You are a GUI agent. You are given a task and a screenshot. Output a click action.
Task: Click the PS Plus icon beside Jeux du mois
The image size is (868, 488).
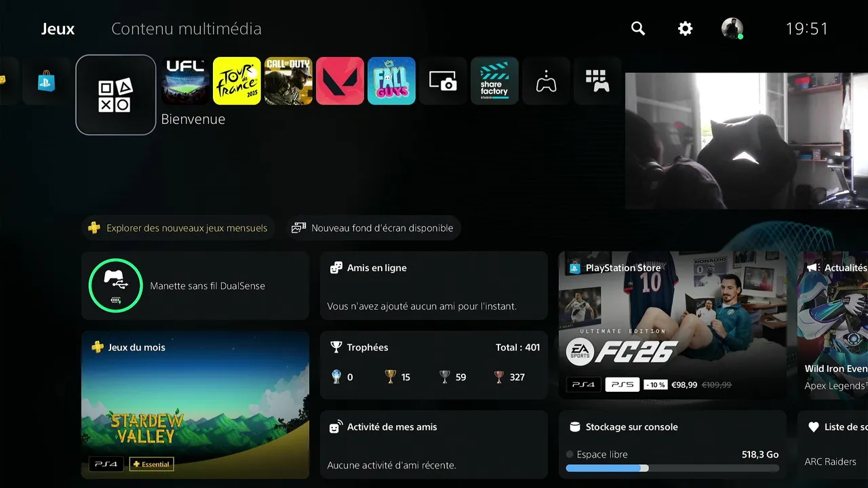point(98,347)
